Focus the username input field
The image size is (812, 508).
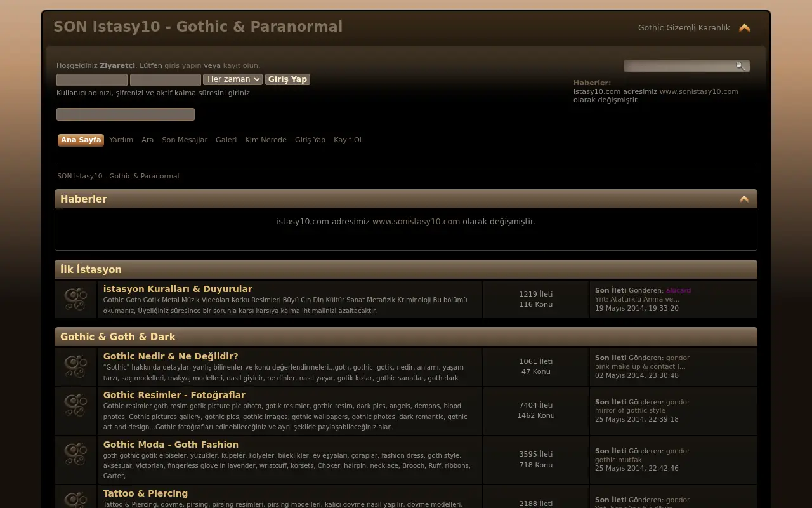point(92,80)
